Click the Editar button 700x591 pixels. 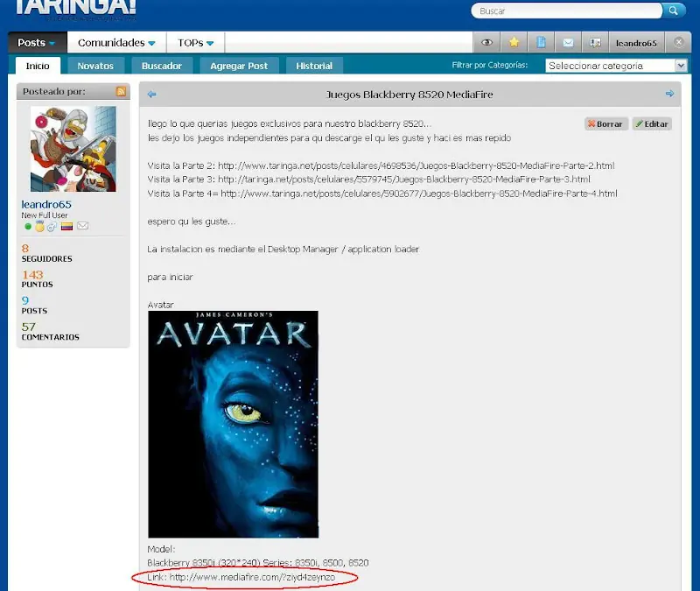click(x=652, y=123)
